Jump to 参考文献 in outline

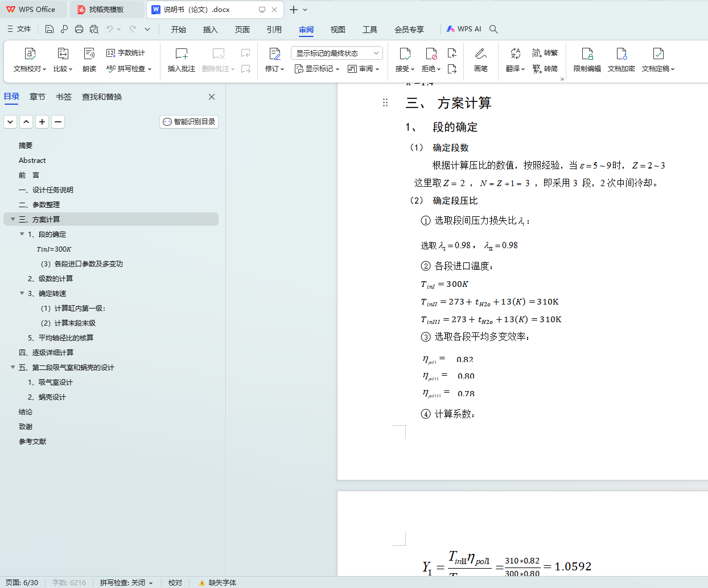pyautogui.click(x=32, y=442)
